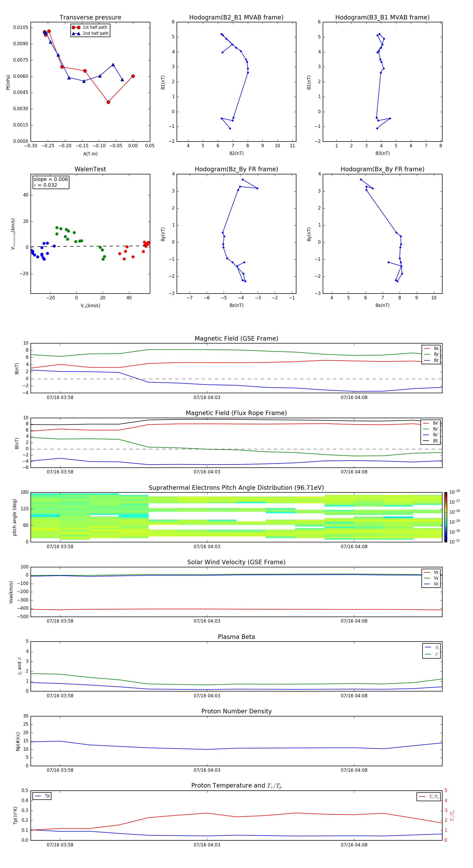
Task: Click the 'Bx(nT)' x-axis label
Action: tap(382, 305)
